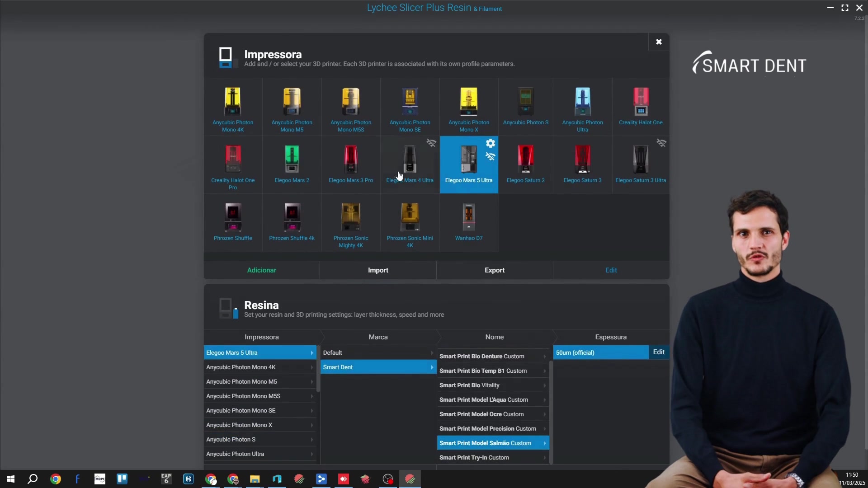Choose Smart Print Model Ocre Custom resin

[x=493, y=414]
